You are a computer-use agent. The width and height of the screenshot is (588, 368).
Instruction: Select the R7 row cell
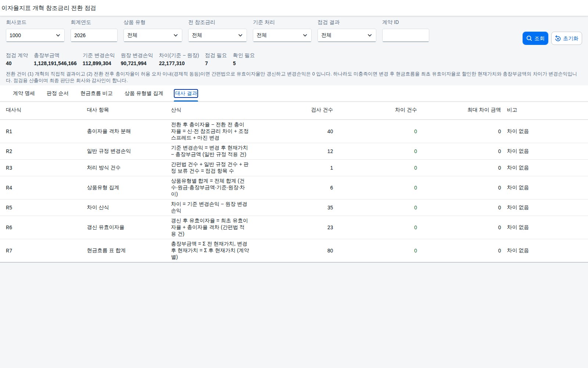pos(9,251)
